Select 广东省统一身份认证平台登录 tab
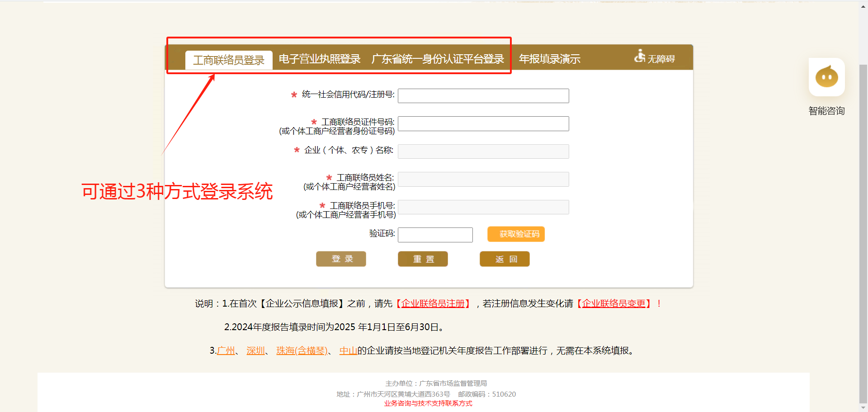868x412 pixels. [x=437, y=59]
